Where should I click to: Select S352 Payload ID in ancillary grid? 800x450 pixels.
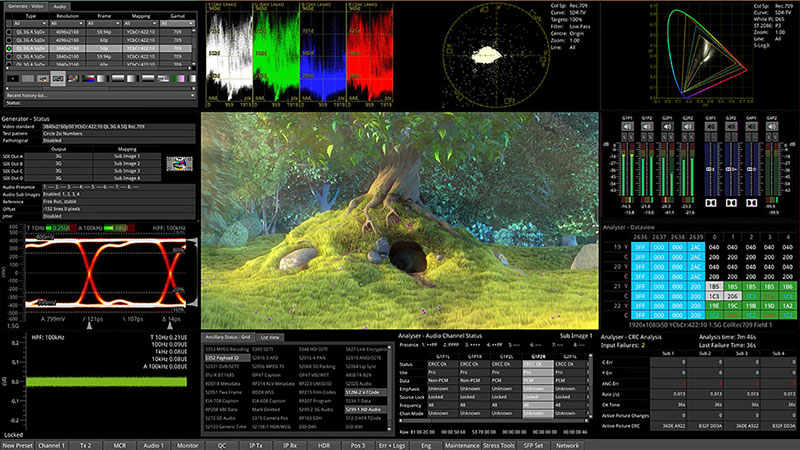click(x=224, y=356)
